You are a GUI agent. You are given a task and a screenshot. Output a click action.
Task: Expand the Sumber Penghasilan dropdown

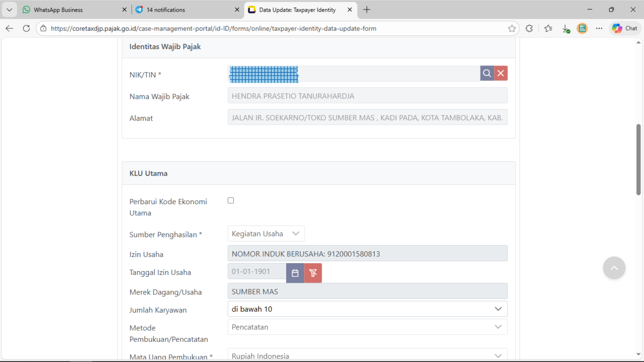(x=266, y=234)
